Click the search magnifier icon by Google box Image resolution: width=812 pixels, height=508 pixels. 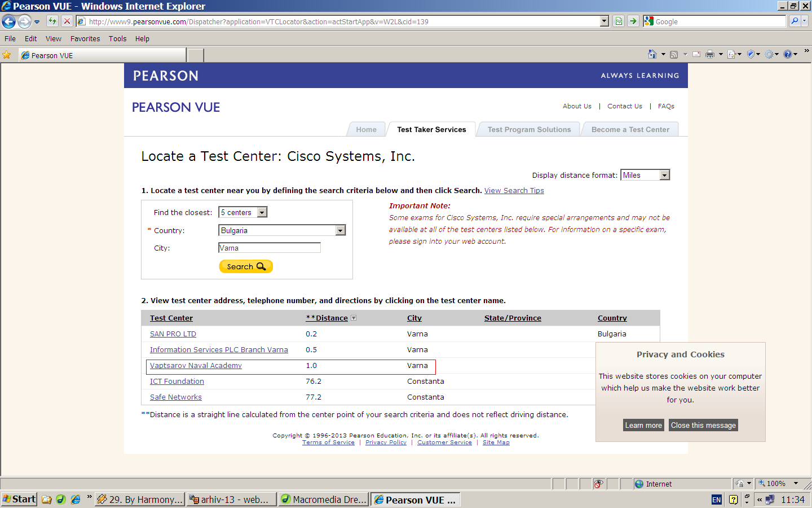pyautogui.click(x=795, y=21)
